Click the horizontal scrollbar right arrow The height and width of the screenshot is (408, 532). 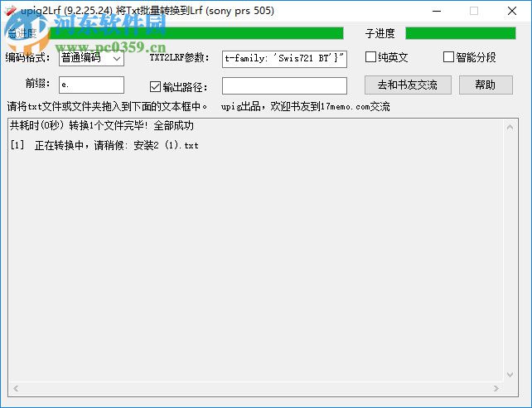(x=496, y=388)
